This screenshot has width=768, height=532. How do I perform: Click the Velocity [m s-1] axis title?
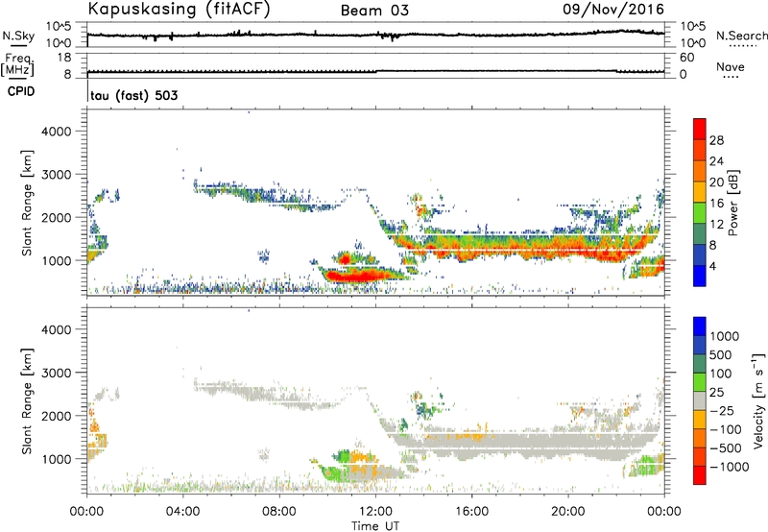758,400
